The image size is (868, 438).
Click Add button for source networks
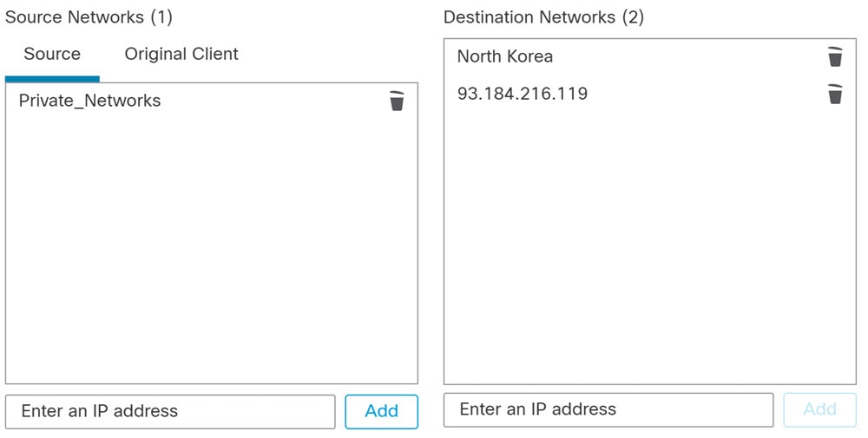pos(381,411)
